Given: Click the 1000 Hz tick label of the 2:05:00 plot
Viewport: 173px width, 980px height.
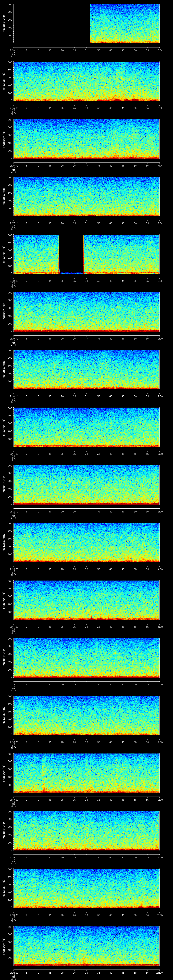Looking at the screenshot, I should click(x=9, y=62).
